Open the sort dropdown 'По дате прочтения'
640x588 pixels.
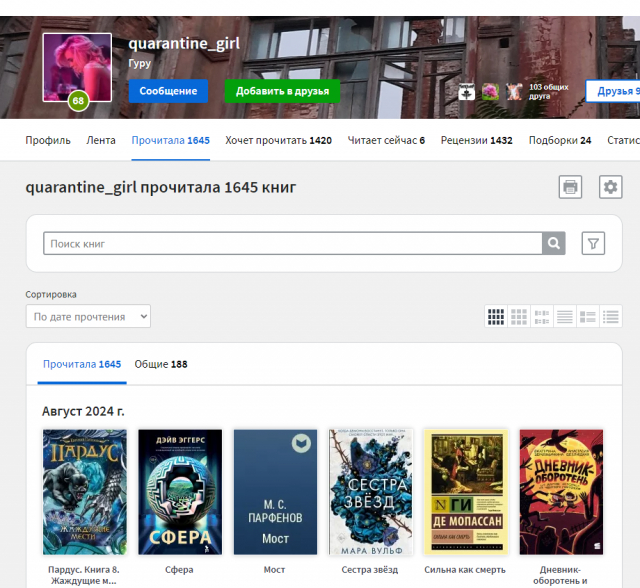pyautogui.click(x=88, y=316)
